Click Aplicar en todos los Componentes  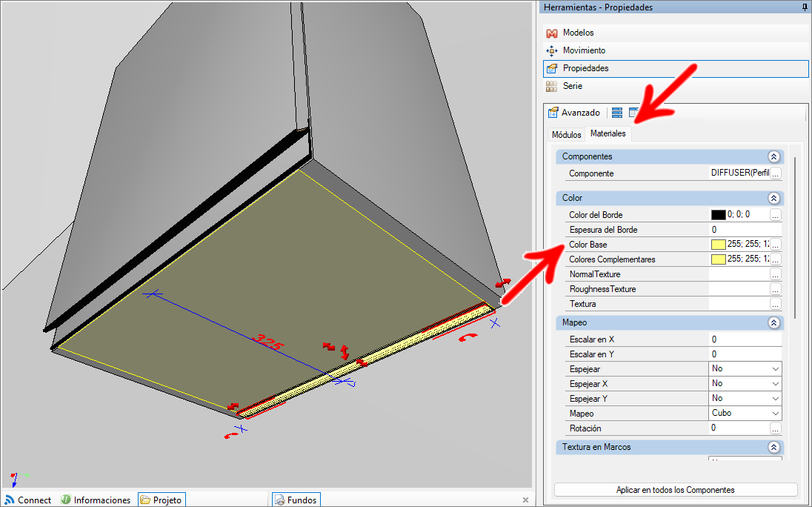675,490
